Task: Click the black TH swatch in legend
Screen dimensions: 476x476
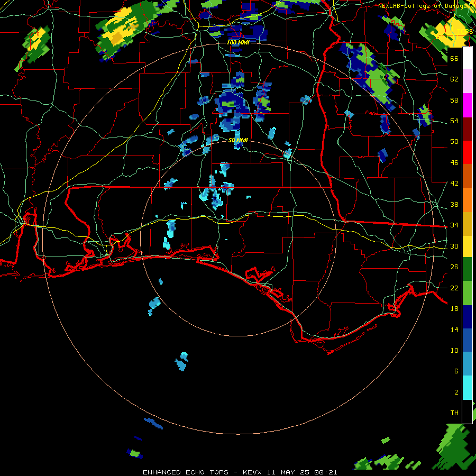Action: 467,411
